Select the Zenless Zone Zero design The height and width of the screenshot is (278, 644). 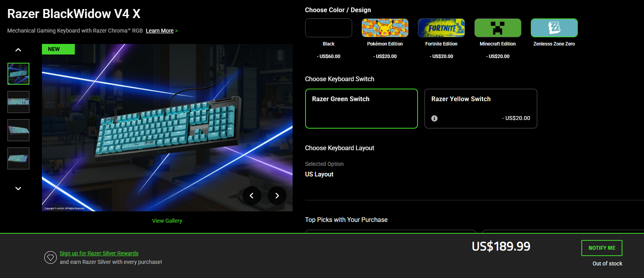coord(554,28)
